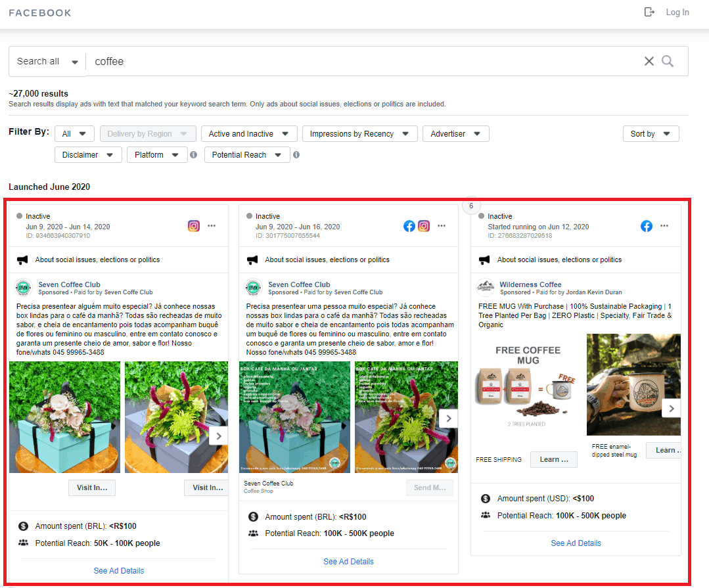Open the Platform filter info icon
The height and width of the screenshot is (588, 709).
click(194, 154)
